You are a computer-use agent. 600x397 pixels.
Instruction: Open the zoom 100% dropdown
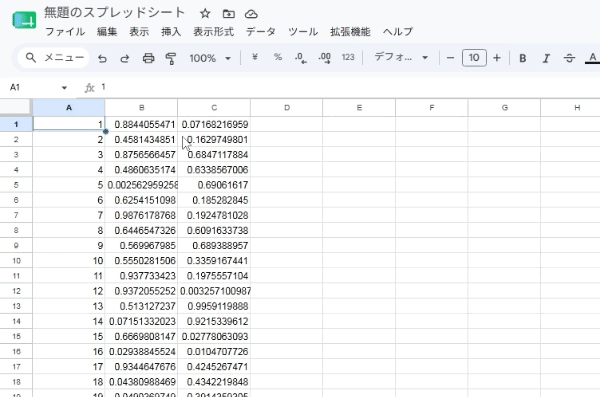click(210, 58)
